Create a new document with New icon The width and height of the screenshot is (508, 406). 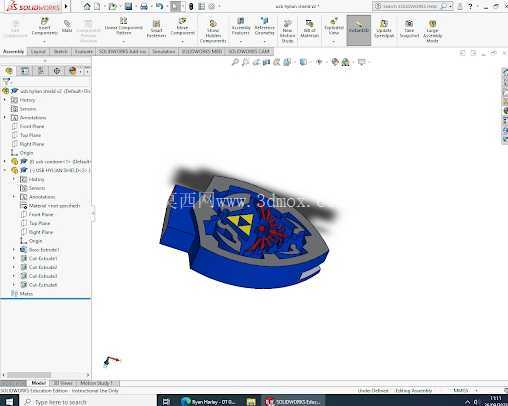(97, 6)
